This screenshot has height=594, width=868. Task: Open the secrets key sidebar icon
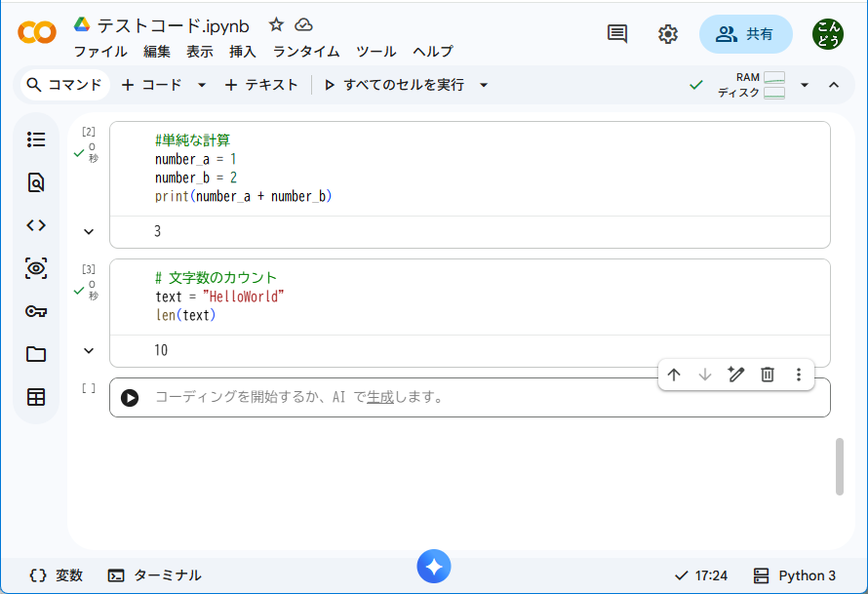[36, 311]
